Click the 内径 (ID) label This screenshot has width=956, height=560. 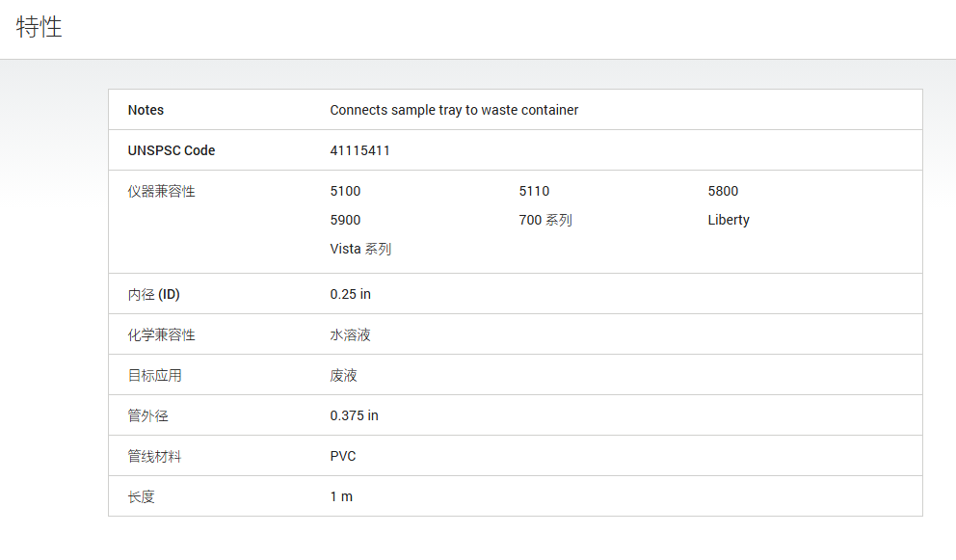[154, 294]
